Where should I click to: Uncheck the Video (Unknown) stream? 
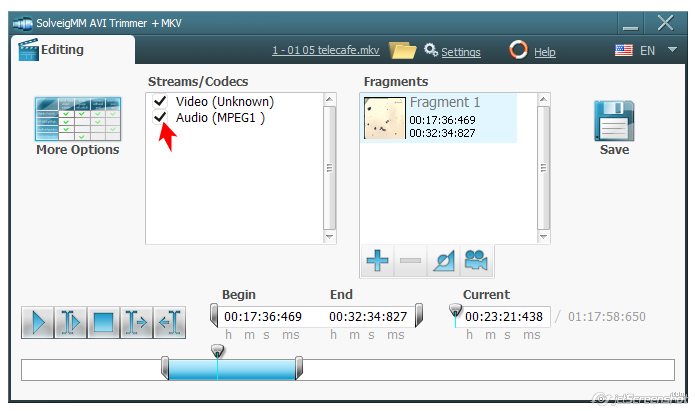160,101
